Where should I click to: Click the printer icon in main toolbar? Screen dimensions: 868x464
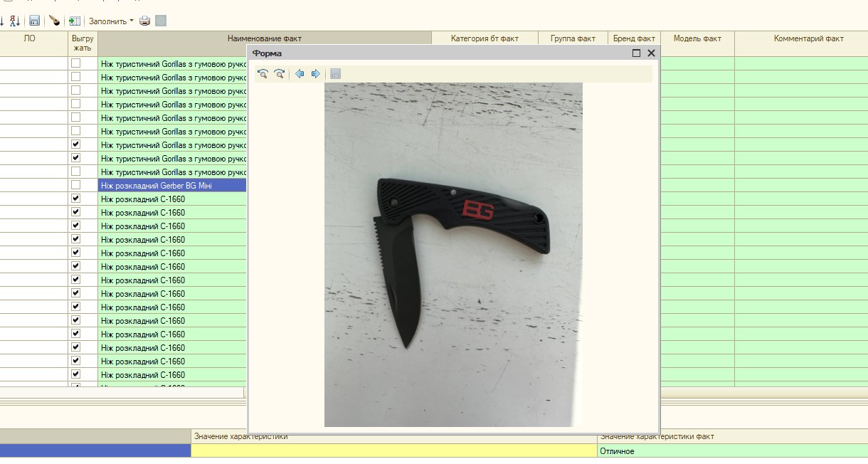pos(145,21)
